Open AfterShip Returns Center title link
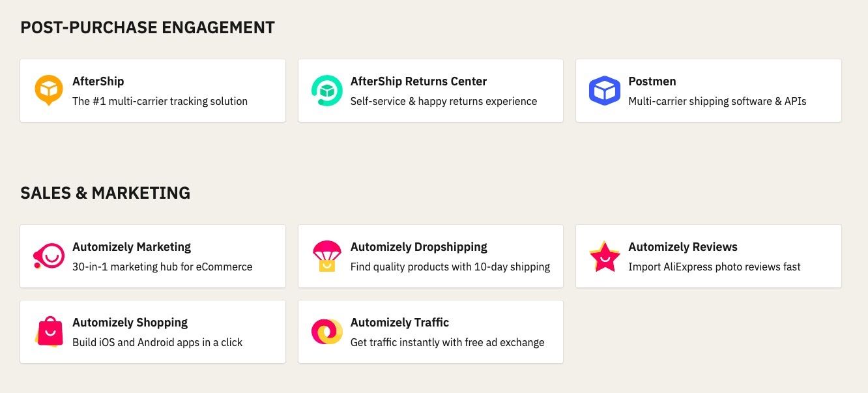The height and width of the screenshot is (393, 868). click(x=418, y=81)
